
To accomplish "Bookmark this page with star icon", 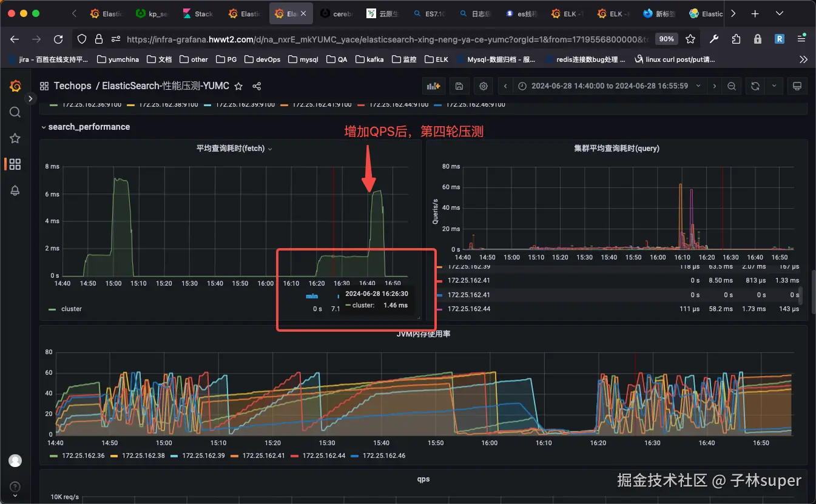I will point(690,39).
